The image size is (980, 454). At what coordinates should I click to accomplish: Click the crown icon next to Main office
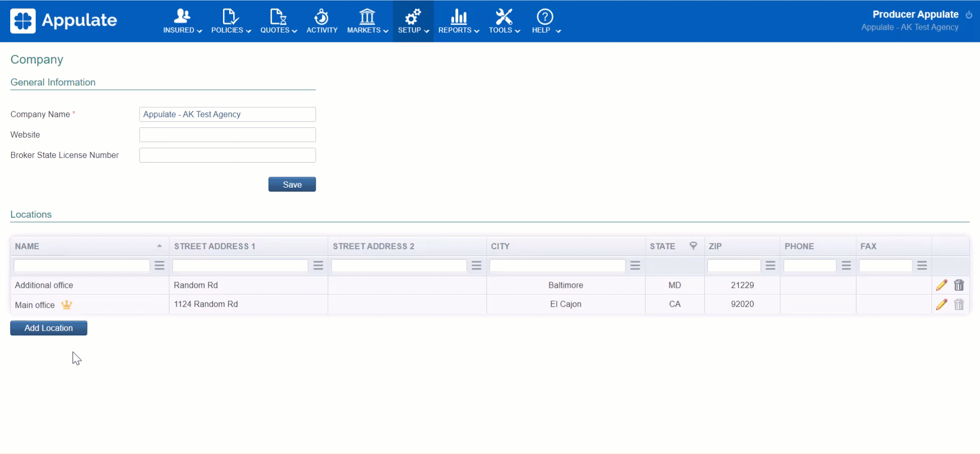[x=66, y=305]
